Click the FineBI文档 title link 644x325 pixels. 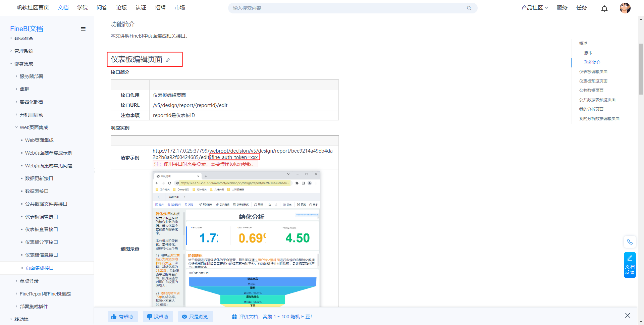pos(26,29)
